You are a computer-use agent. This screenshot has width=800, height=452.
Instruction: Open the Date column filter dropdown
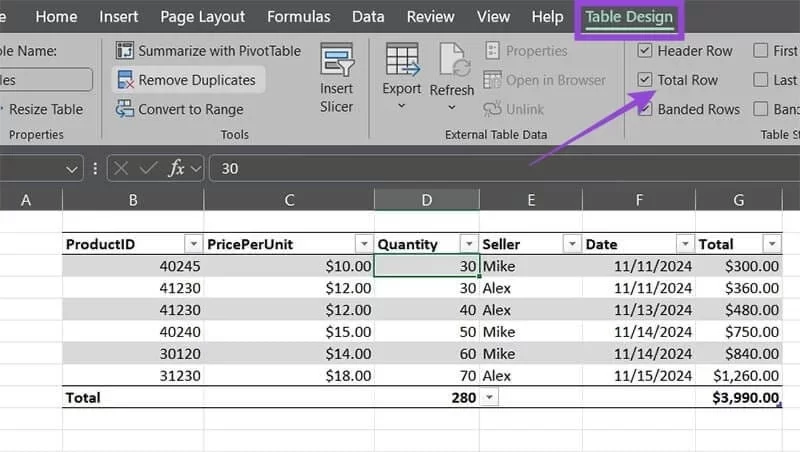pos(685,244)
